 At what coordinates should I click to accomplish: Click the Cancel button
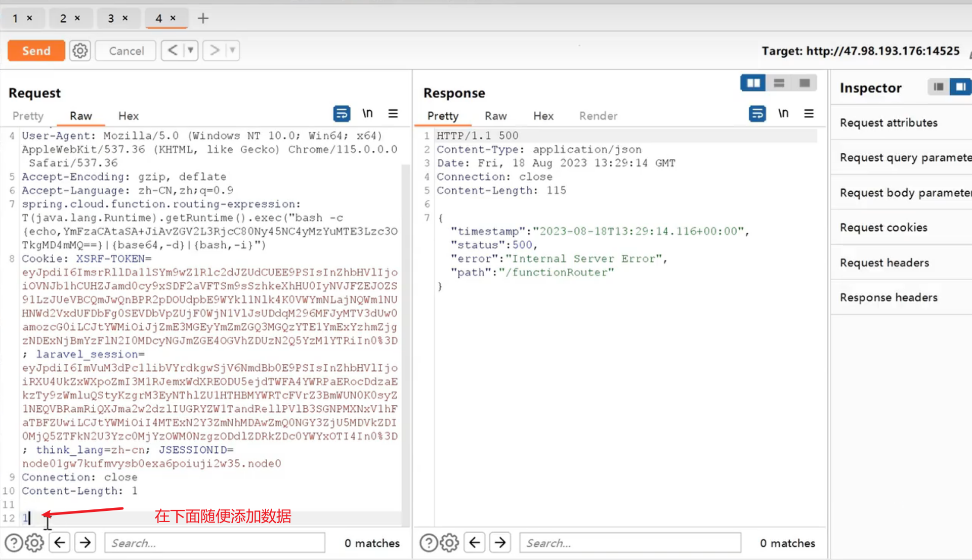[126, 51]
